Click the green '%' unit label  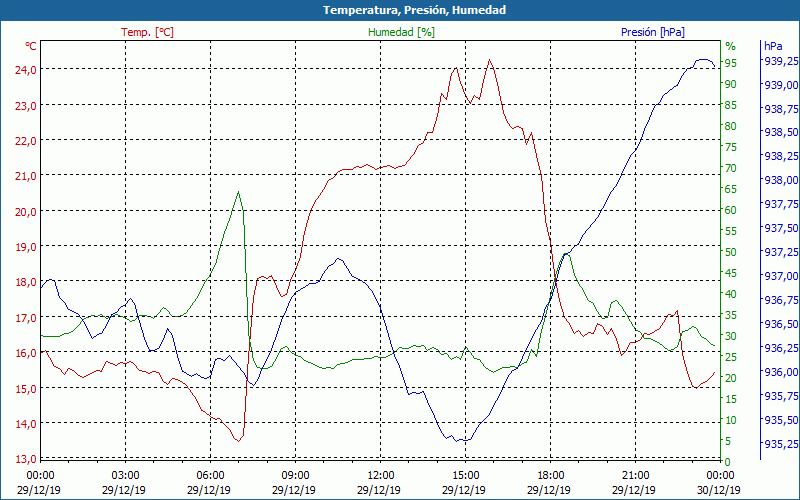731,46
